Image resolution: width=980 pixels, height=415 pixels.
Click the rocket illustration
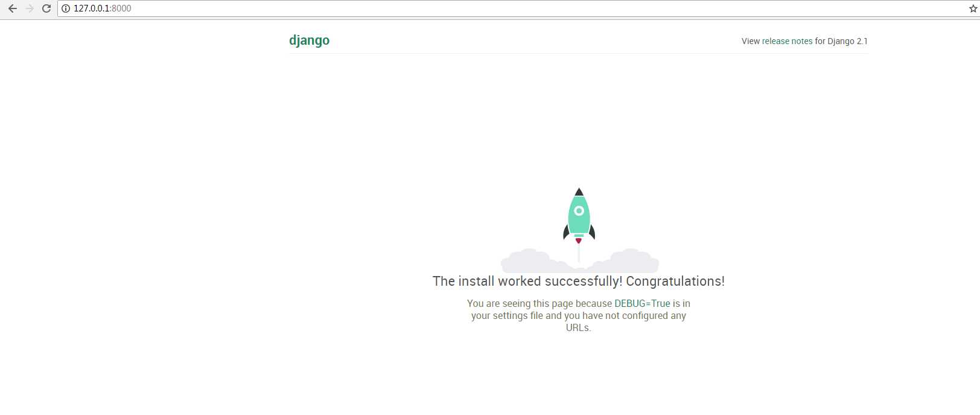click(579, 230)
